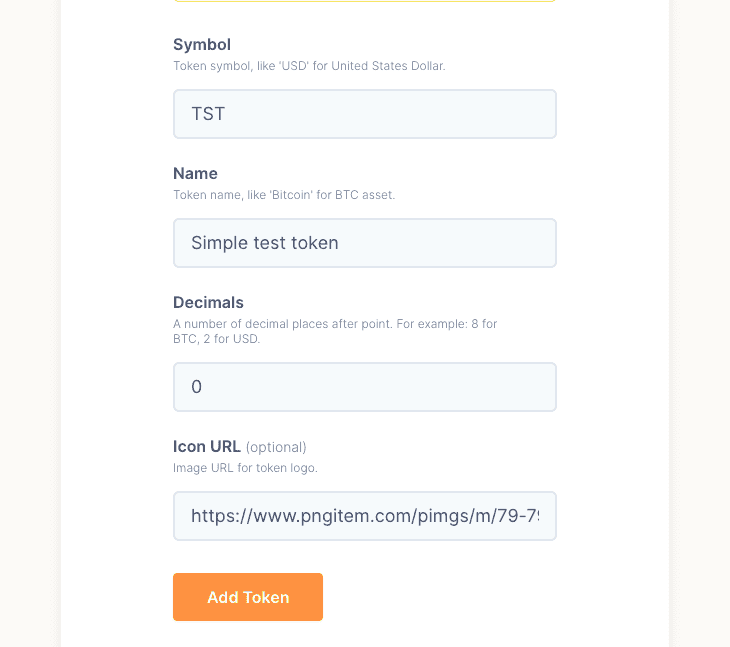This screenshot has height=647, width=730.
Task: Click the bold Symbol field label
Action: [x=202, y=45]
